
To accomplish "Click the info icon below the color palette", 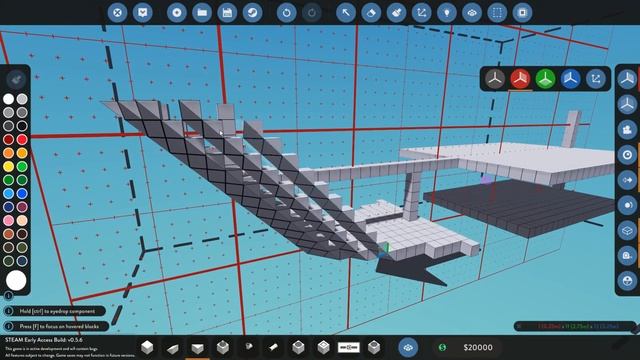I will point(9,295).
